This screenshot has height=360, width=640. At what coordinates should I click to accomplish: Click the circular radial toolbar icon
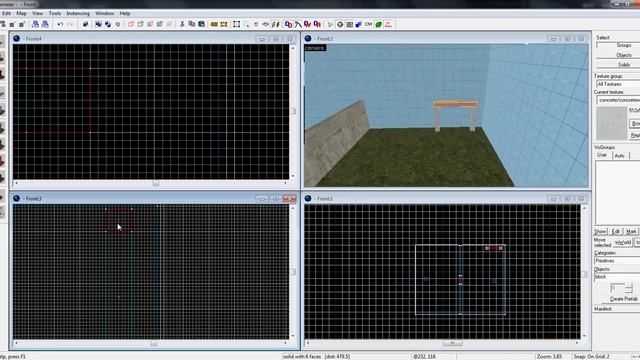coord(340,24)
